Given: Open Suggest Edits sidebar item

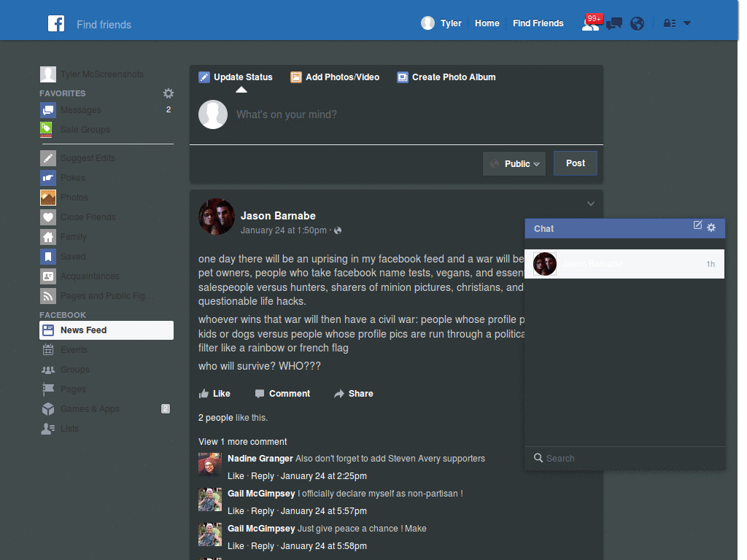Looking at the screenshot, I should pos(107,158).
